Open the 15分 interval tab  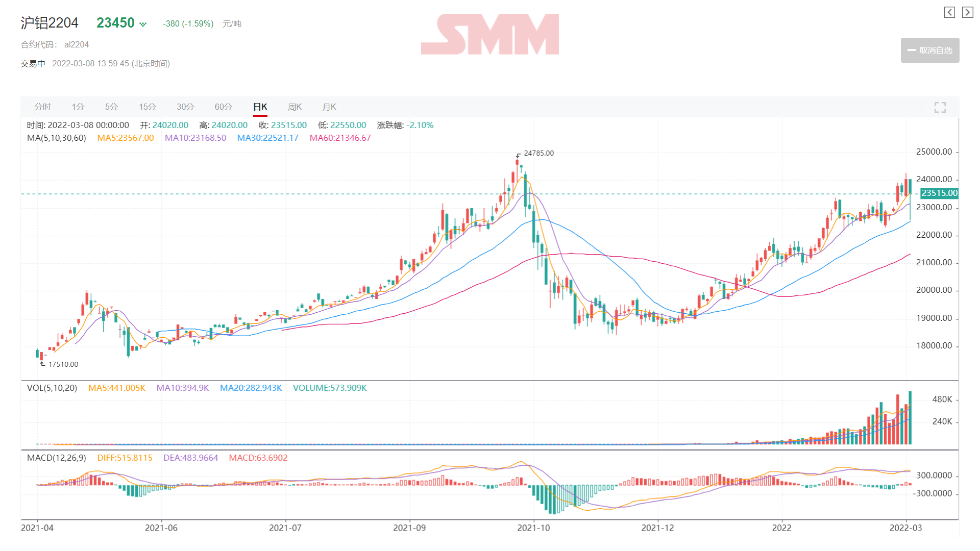click(148, 107)
